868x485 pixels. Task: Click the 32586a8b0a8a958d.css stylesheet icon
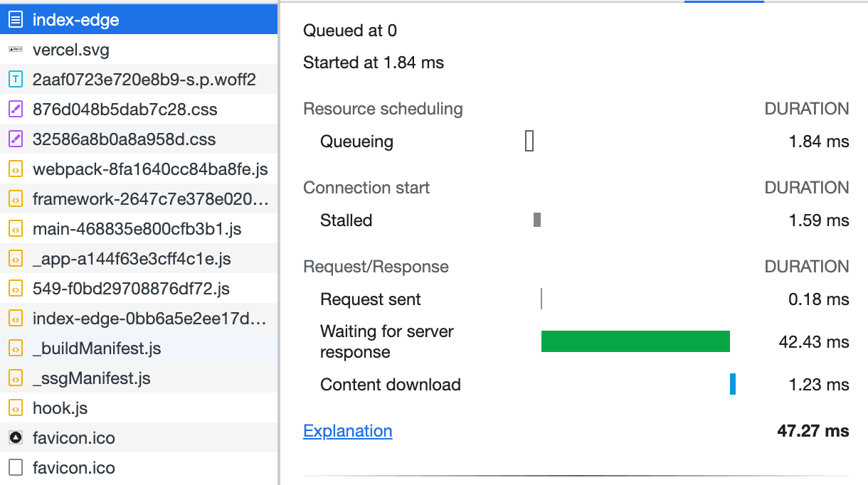[15, 139]
